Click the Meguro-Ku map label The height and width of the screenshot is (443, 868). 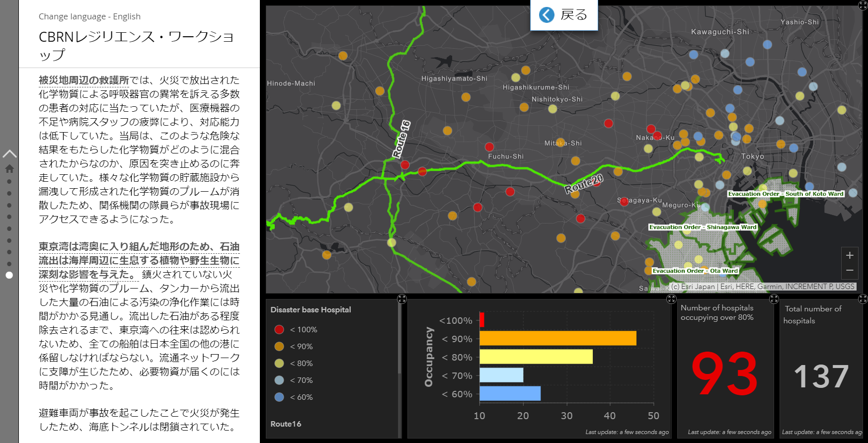point(681,205)
